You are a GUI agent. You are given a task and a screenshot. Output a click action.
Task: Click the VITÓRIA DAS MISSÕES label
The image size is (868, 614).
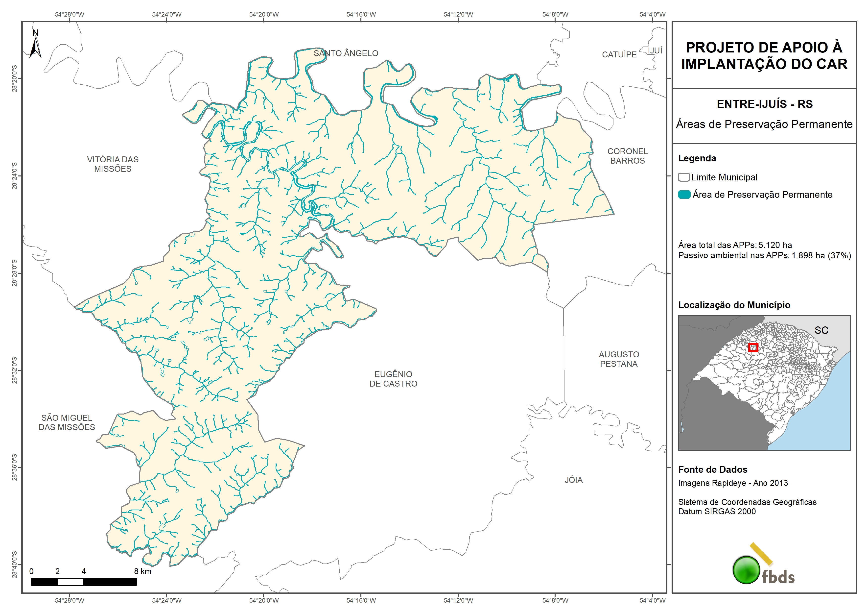113,164
